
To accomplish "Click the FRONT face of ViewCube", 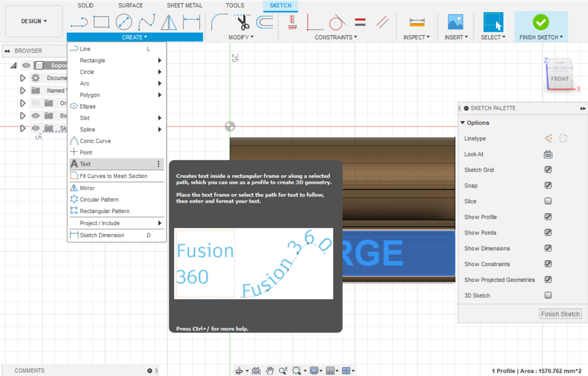I will pos(560,78).
